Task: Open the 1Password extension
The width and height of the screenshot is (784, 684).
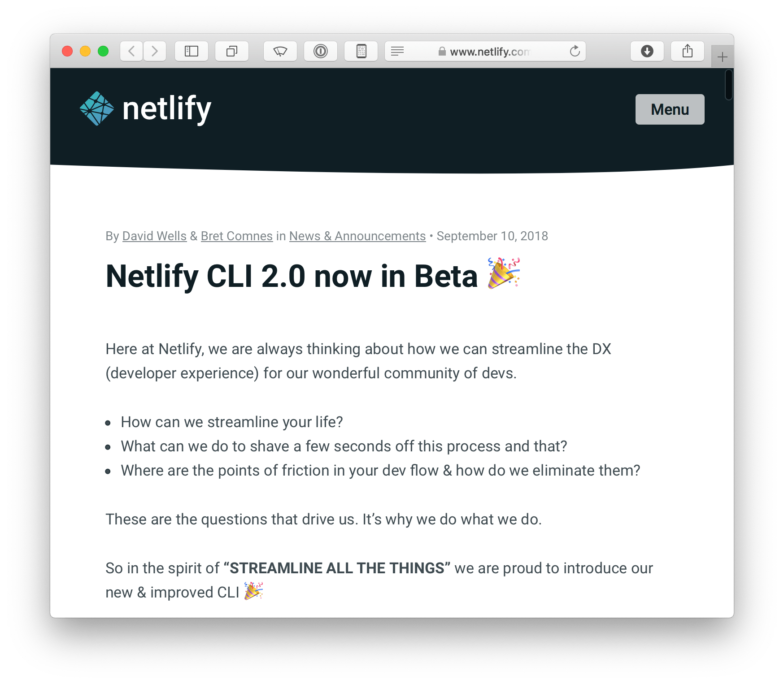Action: [321, 51]
